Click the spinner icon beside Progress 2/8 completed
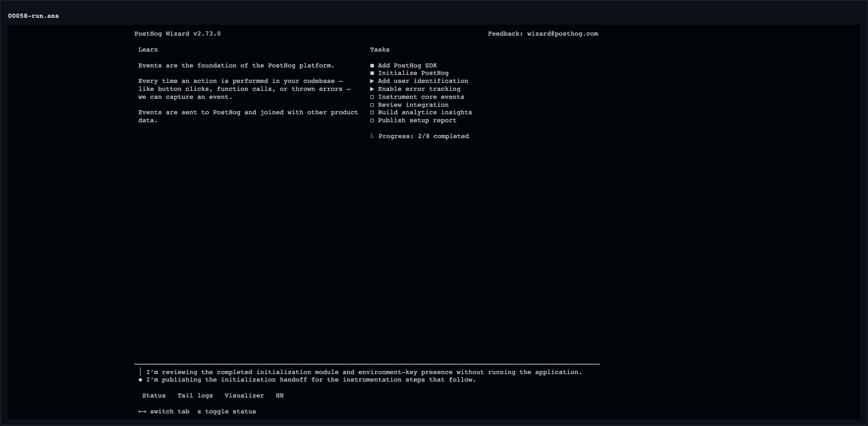868x426 pixels. 372,136
